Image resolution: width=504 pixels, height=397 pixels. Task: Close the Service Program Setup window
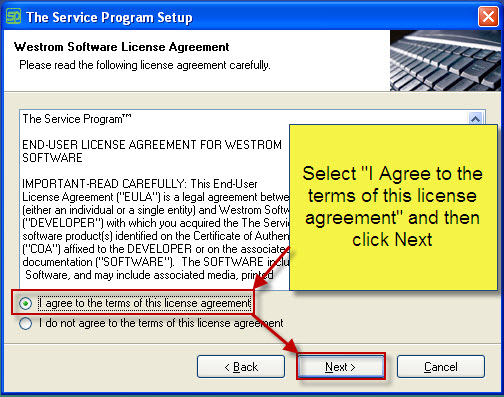click(x=488, y=16)
